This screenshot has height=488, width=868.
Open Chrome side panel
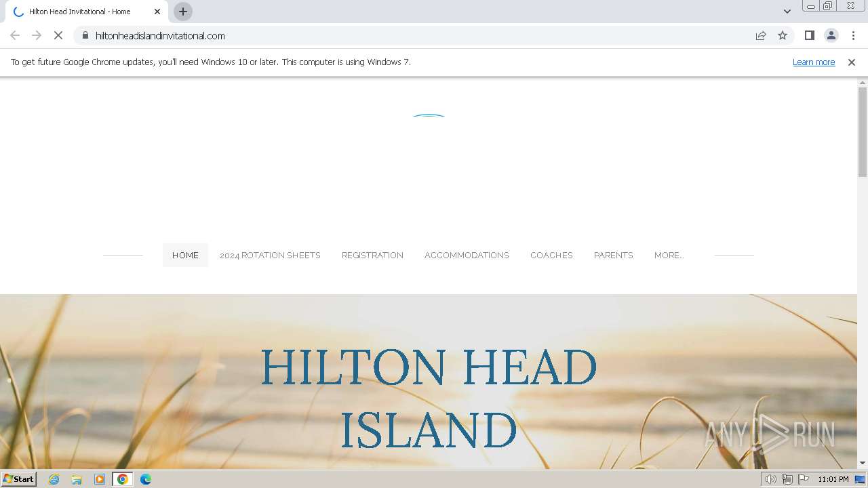click(x=809, y=35)
